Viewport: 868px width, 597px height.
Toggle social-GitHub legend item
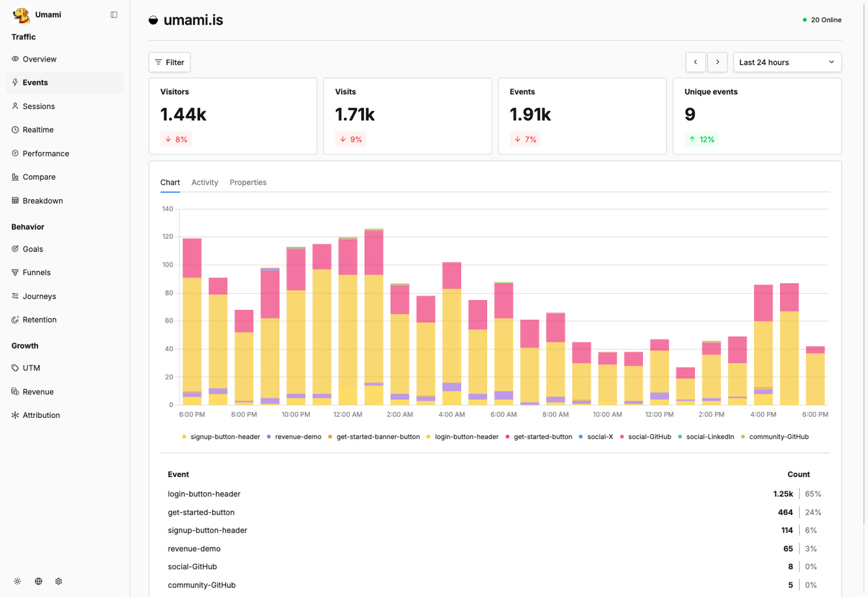[646, 437]
